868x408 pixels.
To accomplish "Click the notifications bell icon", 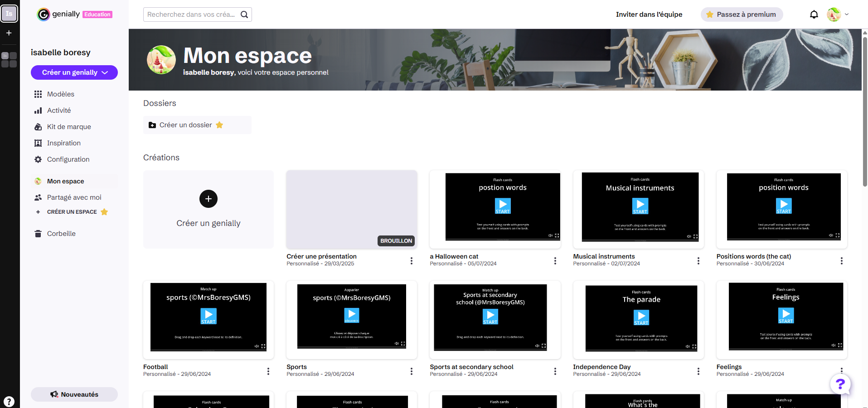I will click(814, 14).
